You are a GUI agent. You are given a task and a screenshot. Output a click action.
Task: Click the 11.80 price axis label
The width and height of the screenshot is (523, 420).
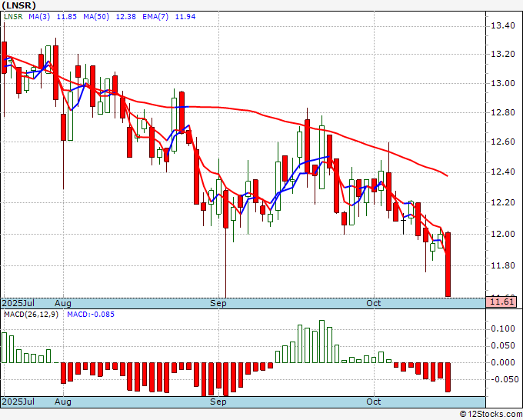coord(503,266)
